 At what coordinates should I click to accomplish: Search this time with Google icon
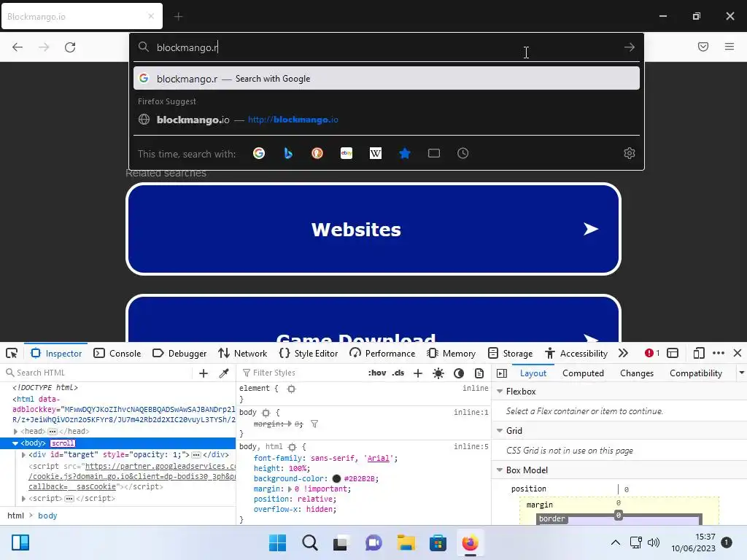point(259,153)
